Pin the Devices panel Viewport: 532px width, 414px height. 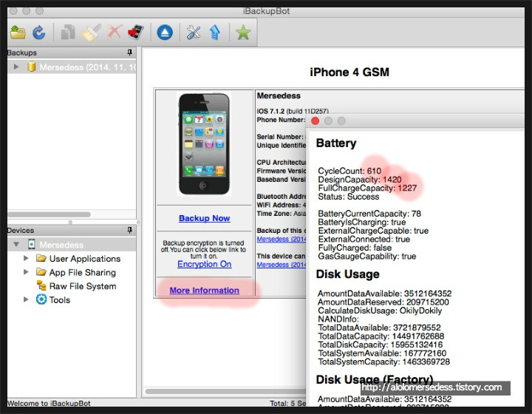pos(129,230)
